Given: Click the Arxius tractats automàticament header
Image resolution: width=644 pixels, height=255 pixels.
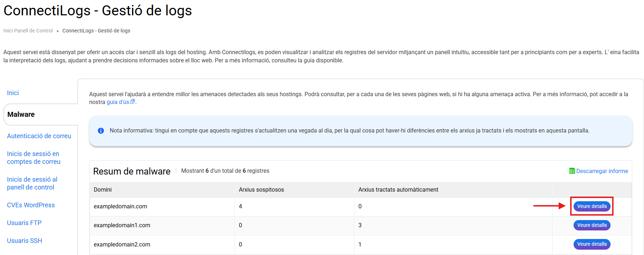Looking at the screenshot, I should click(398, 190).
